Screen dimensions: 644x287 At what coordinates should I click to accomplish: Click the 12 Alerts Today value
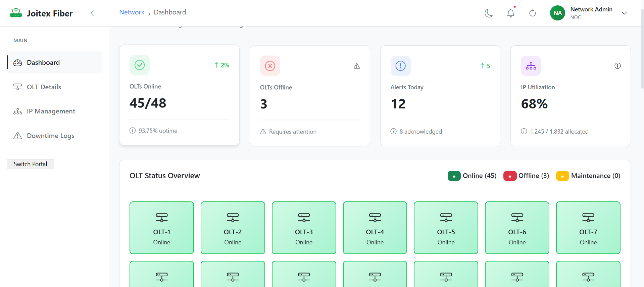point(398,104)
